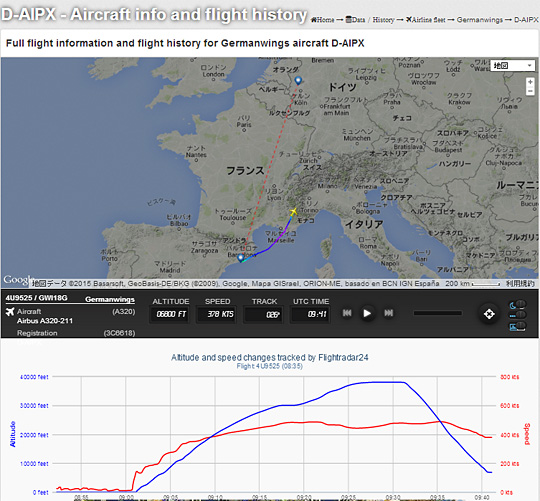The width and height of the screenshot is (540, 501).
Task: Click the playback progress bar
Action: click(438, 313)
